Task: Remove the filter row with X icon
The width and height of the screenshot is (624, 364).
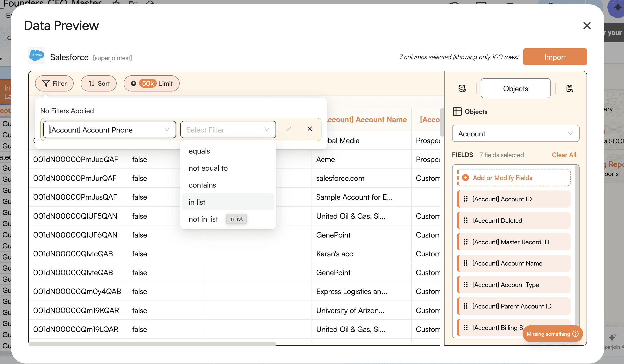Action: pos(310,129)
